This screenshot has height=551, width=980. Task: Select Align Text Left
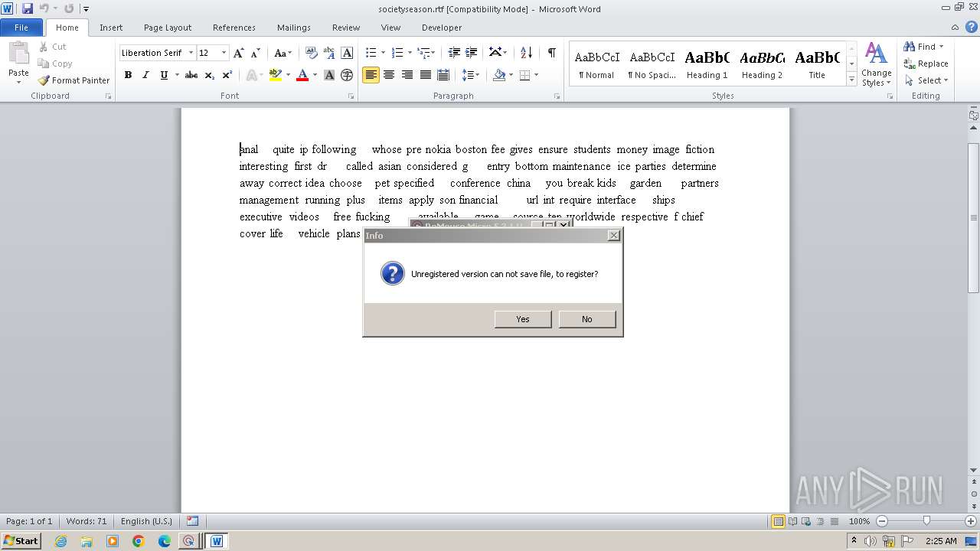tap(371, 75)
